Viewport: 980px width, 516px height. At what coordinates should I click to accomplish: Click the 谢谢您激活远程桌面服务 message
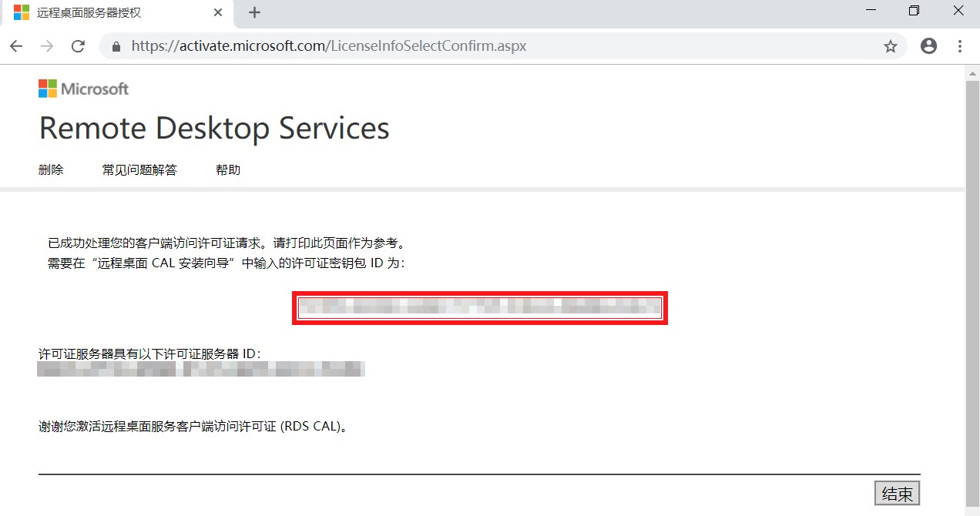click(193, 427)
